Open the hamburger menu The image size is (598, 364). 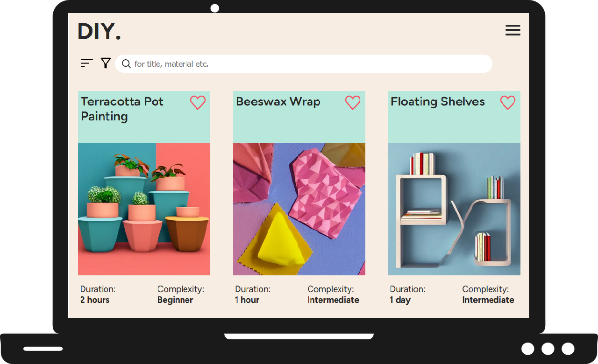[513, 31]
